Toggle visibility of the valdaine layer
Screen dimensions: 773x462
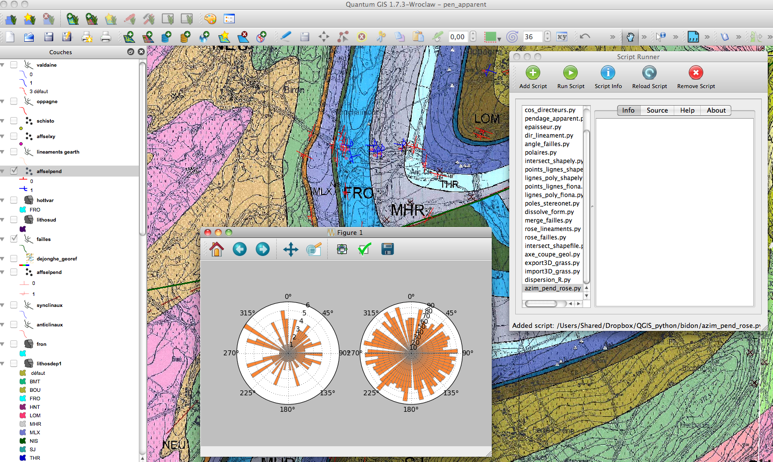tap(14, 65)
